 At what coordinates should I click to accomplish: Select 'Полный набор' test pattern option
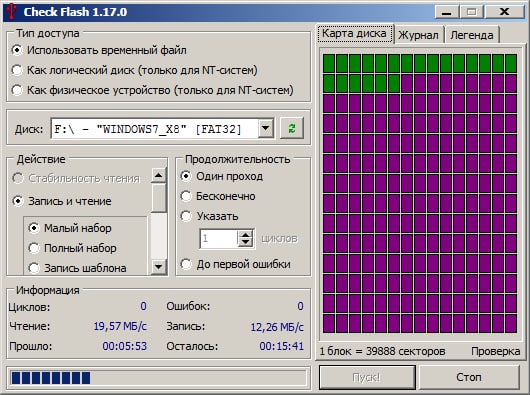click(73, 248)
